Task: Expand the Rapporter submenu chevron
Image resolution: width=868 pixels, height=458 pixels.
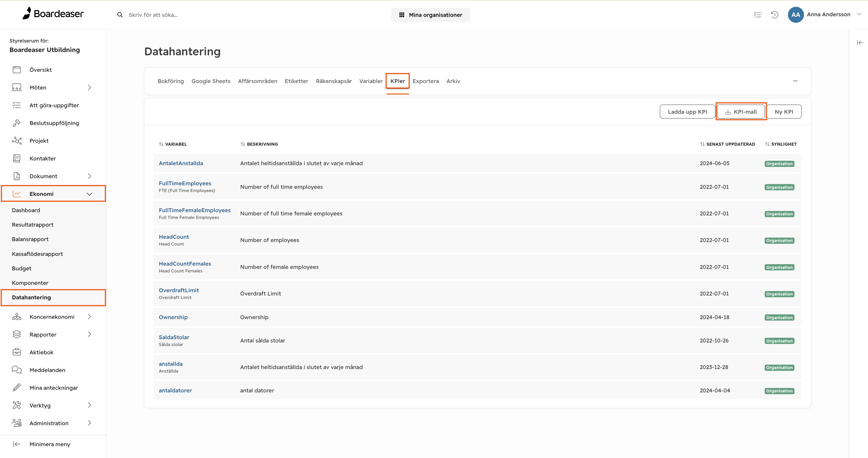Action: coord(89,334)
